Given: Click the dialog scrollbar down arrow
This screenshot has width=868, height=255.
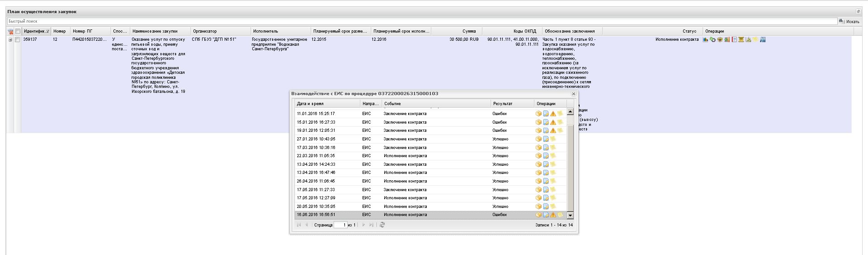Looking at the screenshot, I should [x=570, y=216].
